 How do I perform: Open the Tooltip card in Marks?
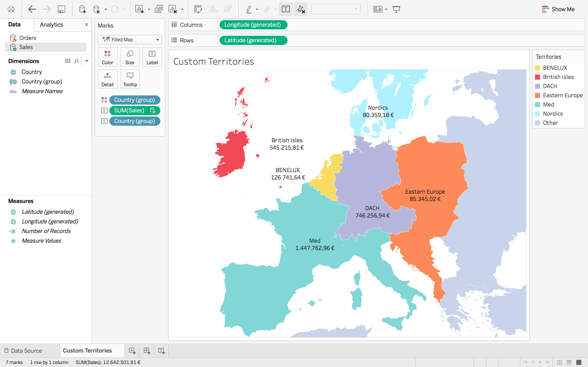130,79
